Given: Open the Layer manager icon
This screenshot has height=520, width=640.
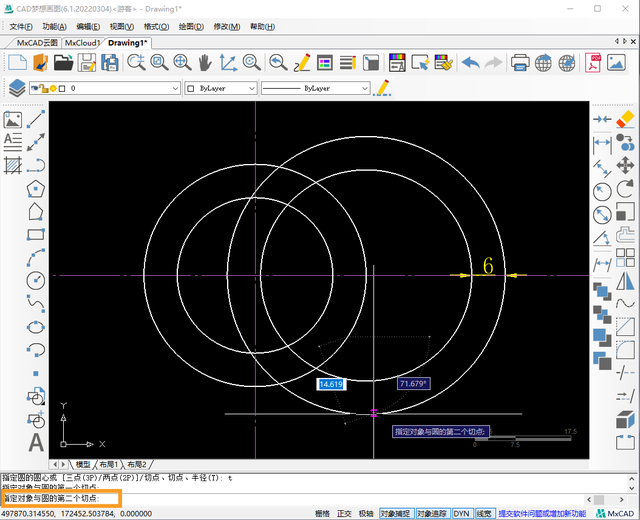Looking at the screenshot, I should (17, 88).
